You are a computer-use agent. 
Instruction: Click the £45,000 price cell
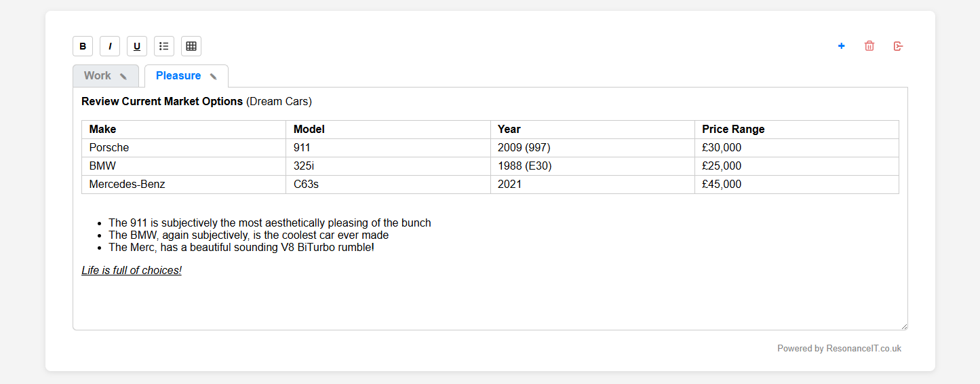coord(722,185)
